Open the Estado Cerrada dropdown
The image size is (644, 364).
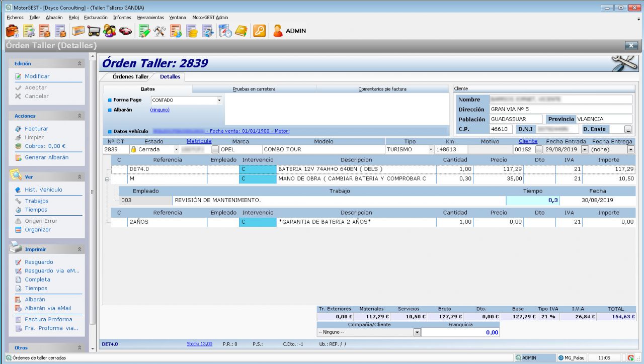click(176, 149)
